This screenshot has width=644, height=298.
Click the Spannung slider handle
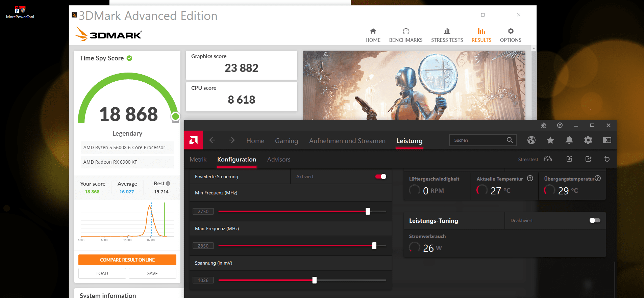tap(314, 280)
